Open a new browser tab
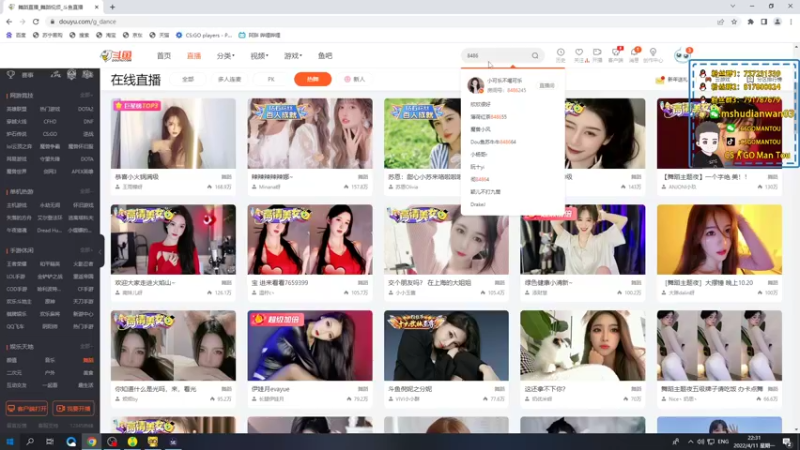 point(112,7)
